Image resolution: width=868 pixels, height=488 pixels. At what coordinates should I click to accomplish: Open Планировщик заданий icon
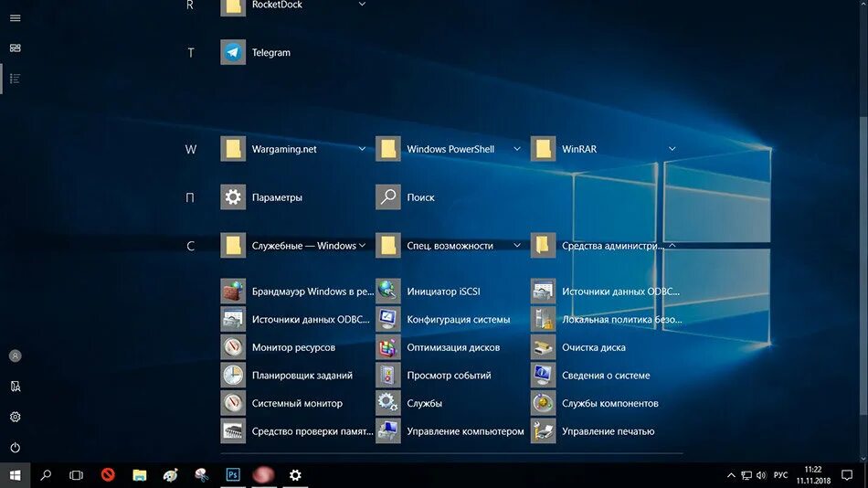pyautogui.click(x=233, y=375)
